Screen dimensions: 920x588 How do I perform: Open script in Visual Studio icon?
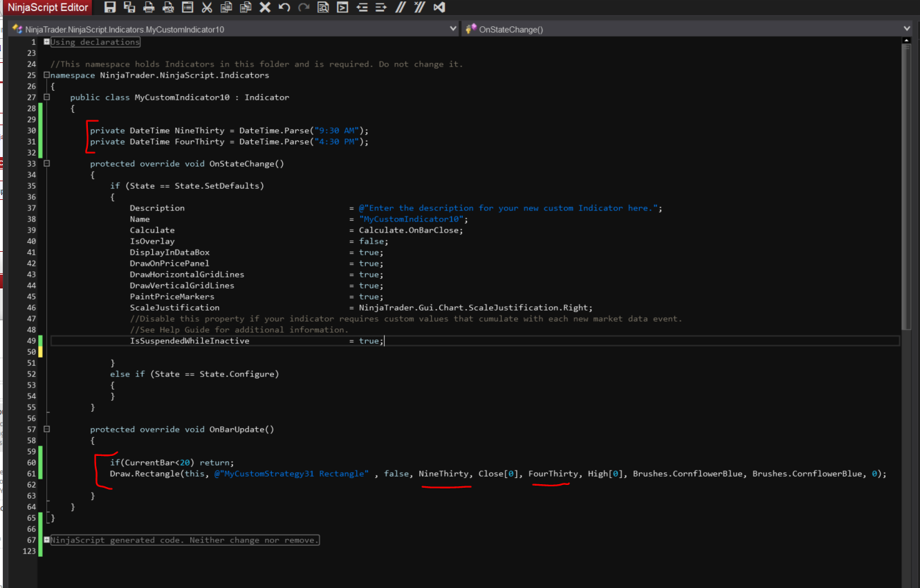pyautogui.click(x=439, y=8)
